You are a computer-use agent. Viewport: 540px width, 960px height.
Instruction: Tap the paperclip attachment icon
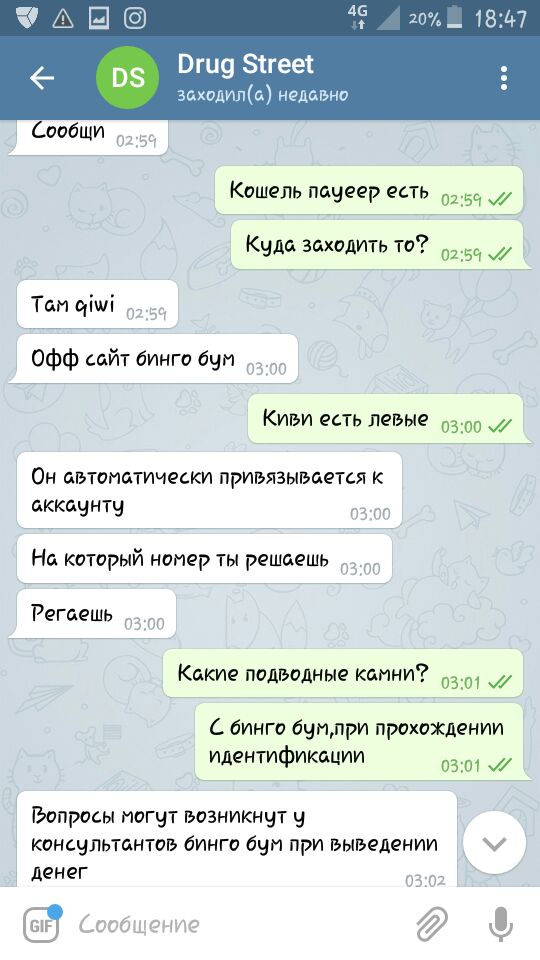(x=432, y=924)
